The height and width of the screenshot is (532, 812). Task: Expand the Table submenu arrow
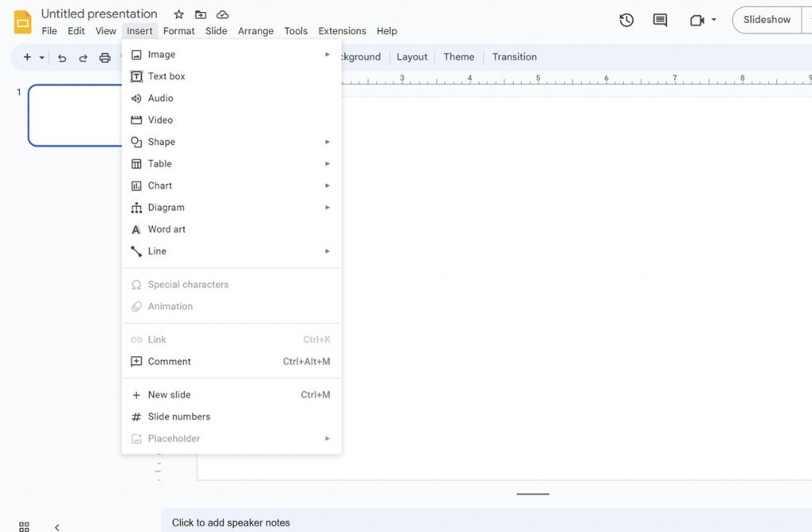[327, 163]
